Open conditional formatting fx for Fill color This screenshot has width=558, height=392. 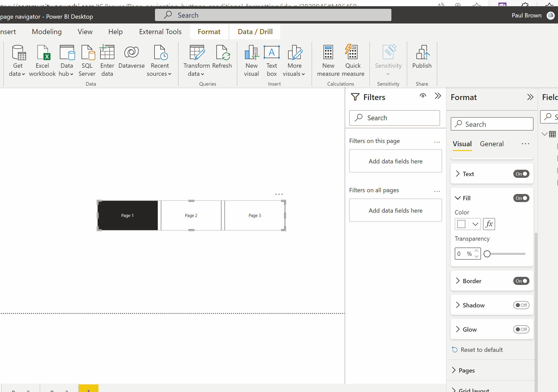489,224
